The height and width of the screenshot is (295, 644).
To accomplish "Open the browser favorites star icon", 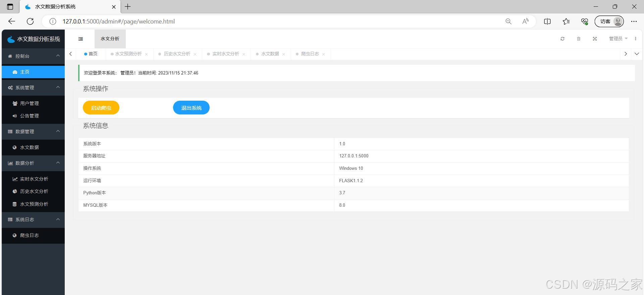I will pyautogui.click(x=566, y=21).
